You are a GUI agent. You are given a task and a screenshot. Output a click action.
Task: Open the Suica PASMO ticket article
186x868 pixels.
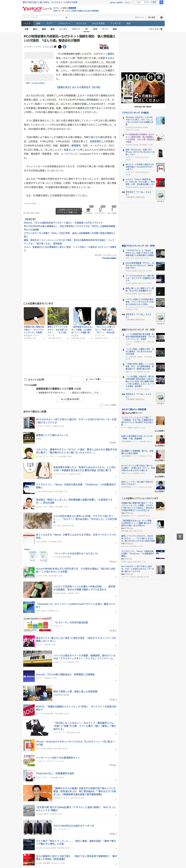76,570
